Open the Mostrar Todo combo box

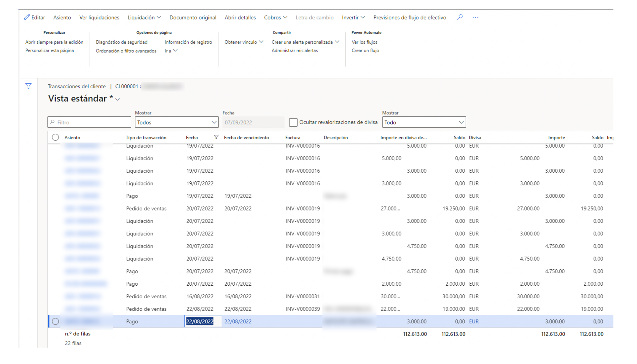[x=424, y=122]
